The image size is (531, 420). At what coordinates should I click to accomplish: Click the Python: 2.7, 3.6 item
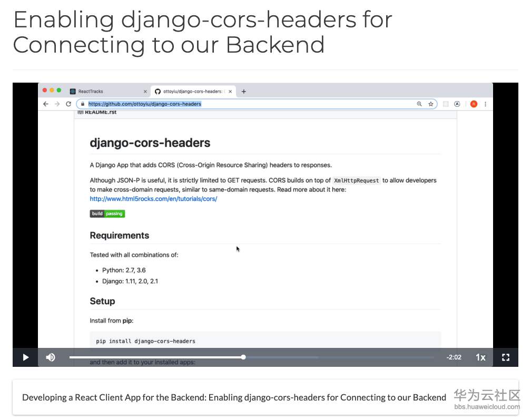point(124,270)
